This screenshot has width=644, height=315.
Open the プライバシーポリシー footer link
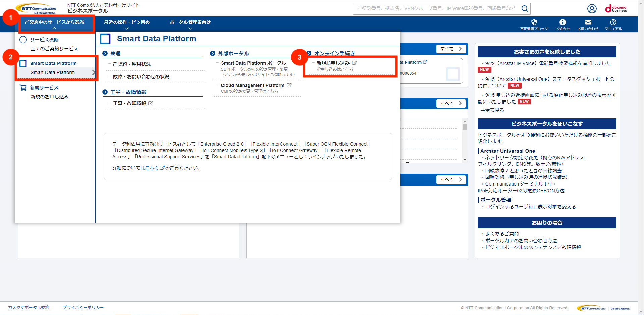tap(83, 307)
